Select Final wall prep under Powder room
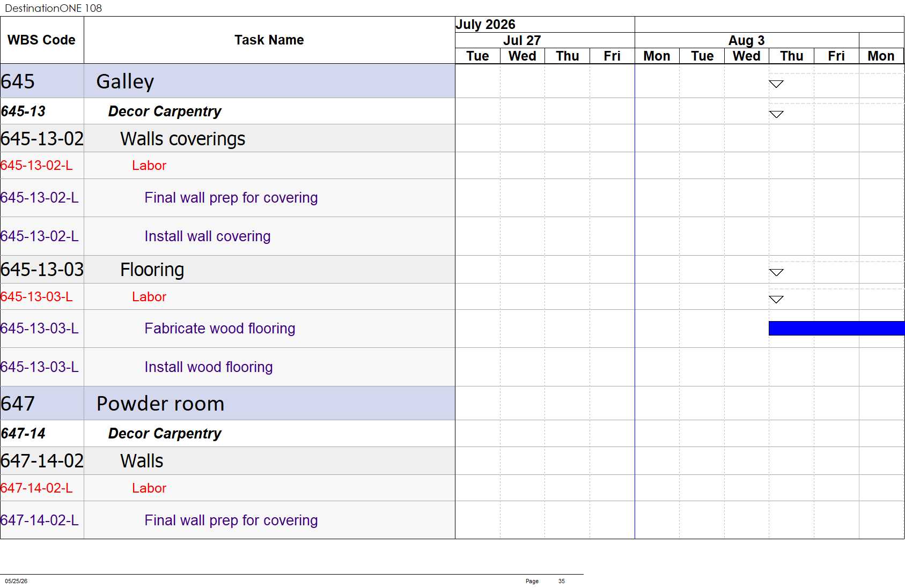The width and height of the screenshot is (905, 588). 231,520
